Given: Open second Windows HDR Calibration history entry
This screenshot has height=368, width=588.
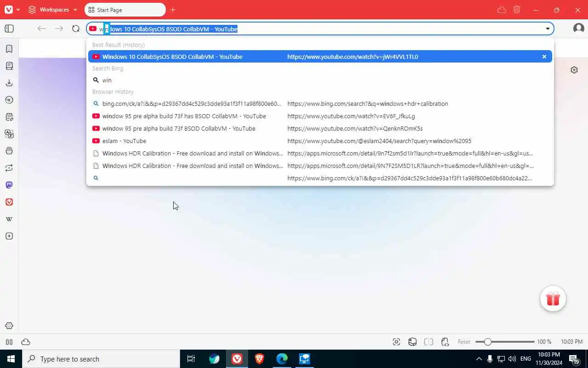Looking at the screenshot, I should [x=320, y=166].
